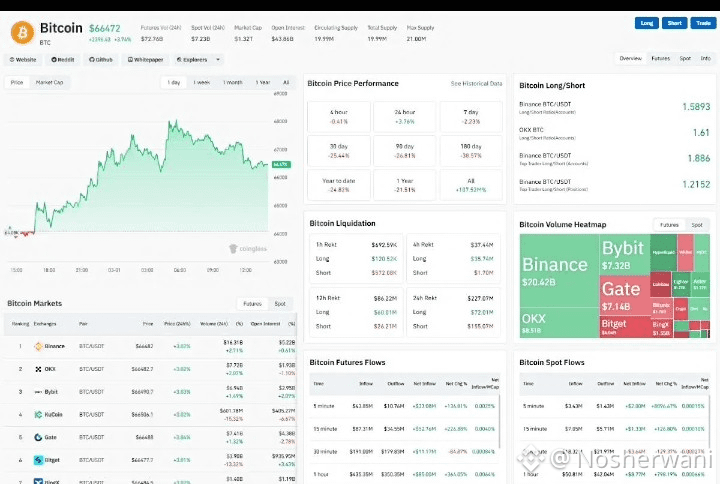Open the Reddit link button
Screen dimensions: 720x484
point(62,60)
